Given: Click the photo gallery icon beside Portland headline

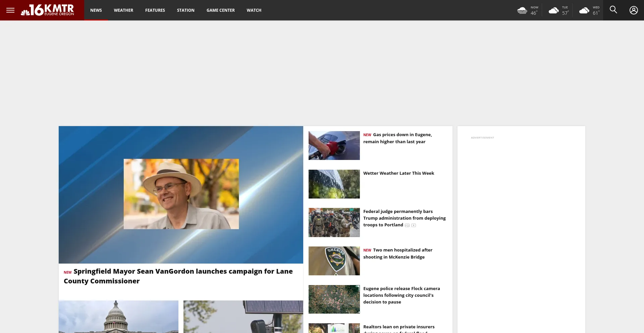Looking at the screenshot, I should click(x=407, y=225).
